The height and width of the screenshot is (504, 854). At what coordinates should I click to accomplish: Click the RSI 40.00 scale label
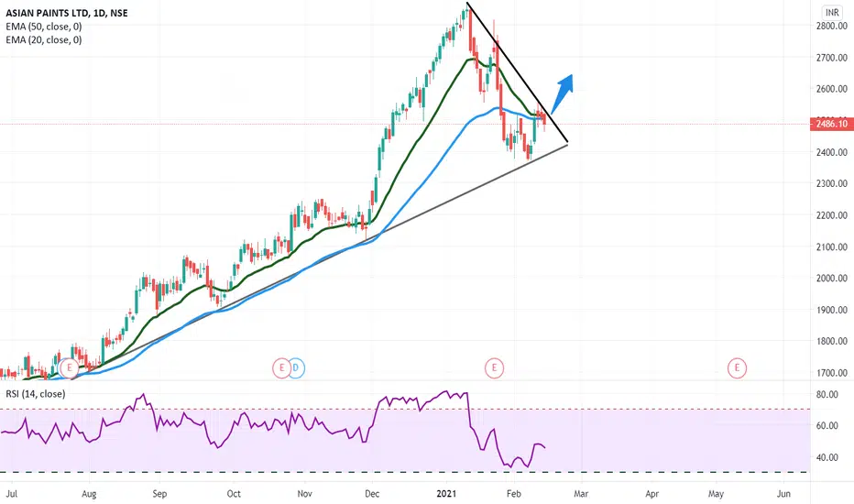click(827, 457)
